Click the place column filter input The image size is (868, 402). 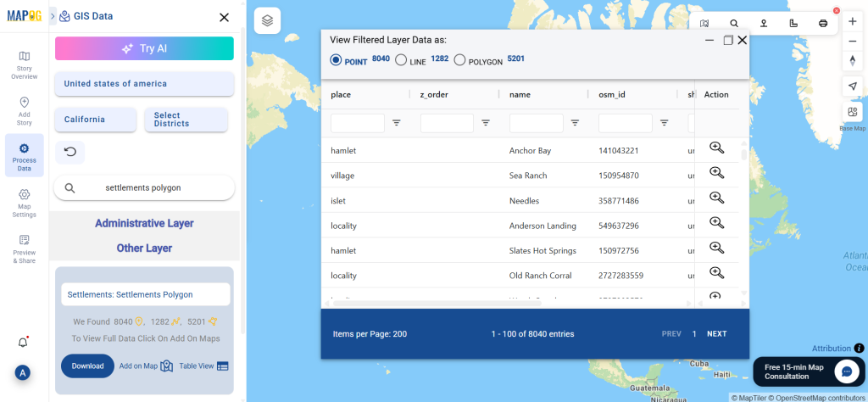pos(358,123)
